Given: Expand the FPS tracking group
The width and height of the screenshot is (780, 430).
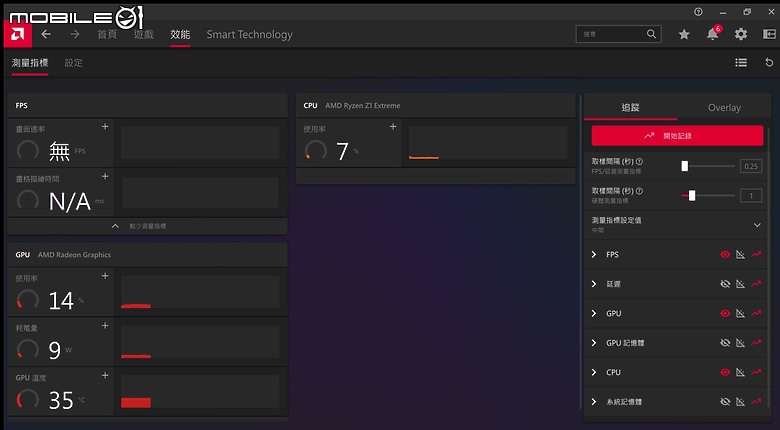Looking at the screenshot, I should pyautogui.click(x=594, y=255).
